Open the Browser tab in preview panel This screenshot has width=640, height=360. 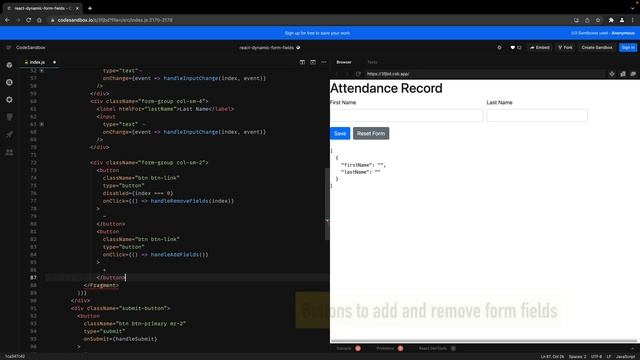pos(344,62)
